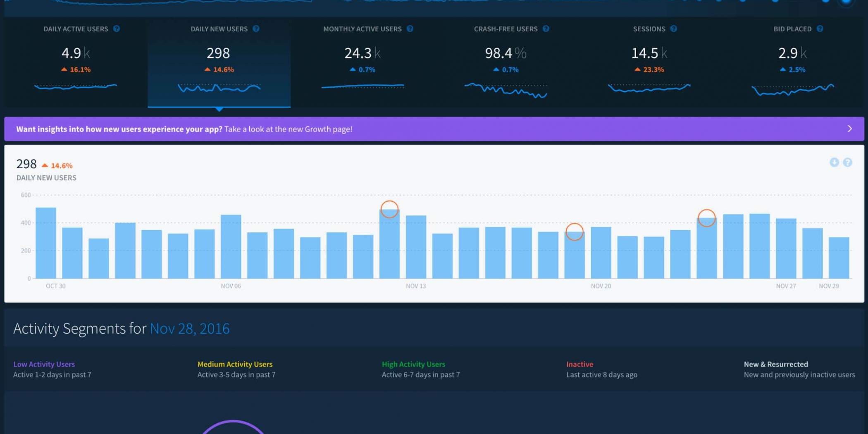Click the help icon next to Sessions
The height and width of the screenshot is (434, 868).
point(673,29)
